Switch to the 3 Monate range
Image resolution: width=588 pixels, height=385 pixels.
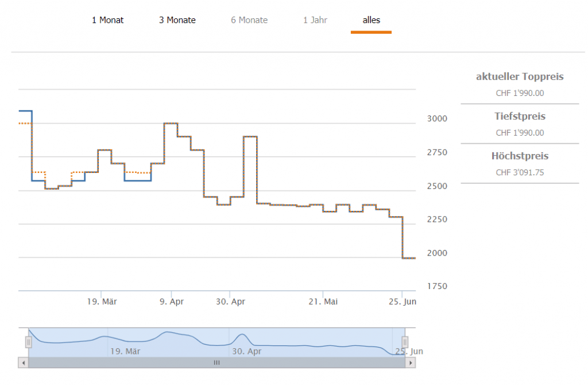tap(177, 20)
